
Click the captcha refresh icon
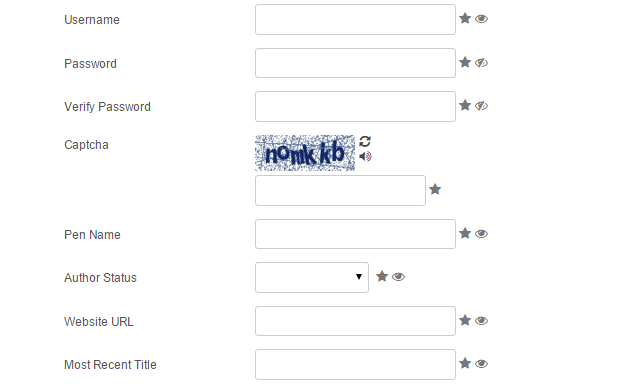[365, 141]
